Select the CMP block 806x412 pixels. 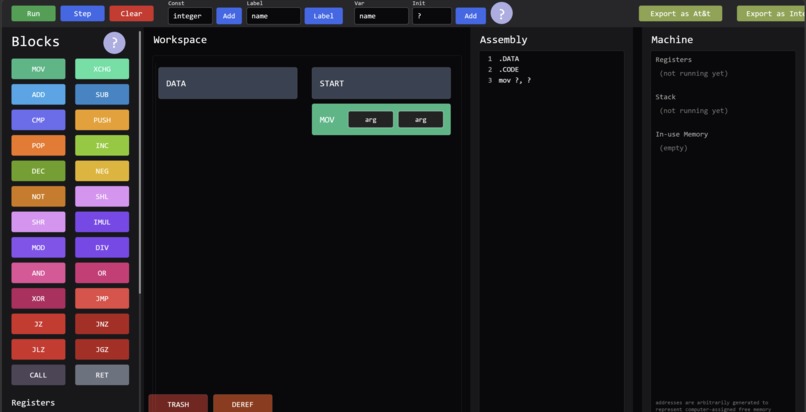(39, 120)
